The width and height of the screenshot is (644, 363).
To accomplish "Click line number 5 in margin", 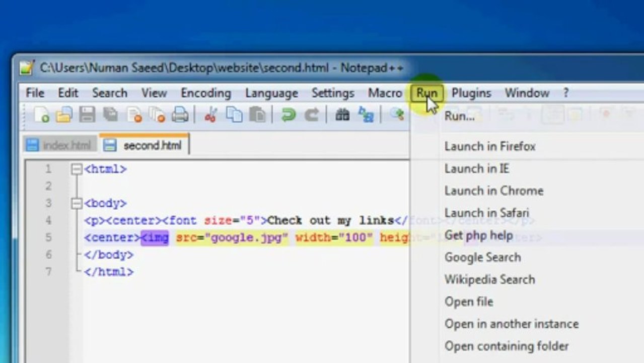I will (48, 238).
